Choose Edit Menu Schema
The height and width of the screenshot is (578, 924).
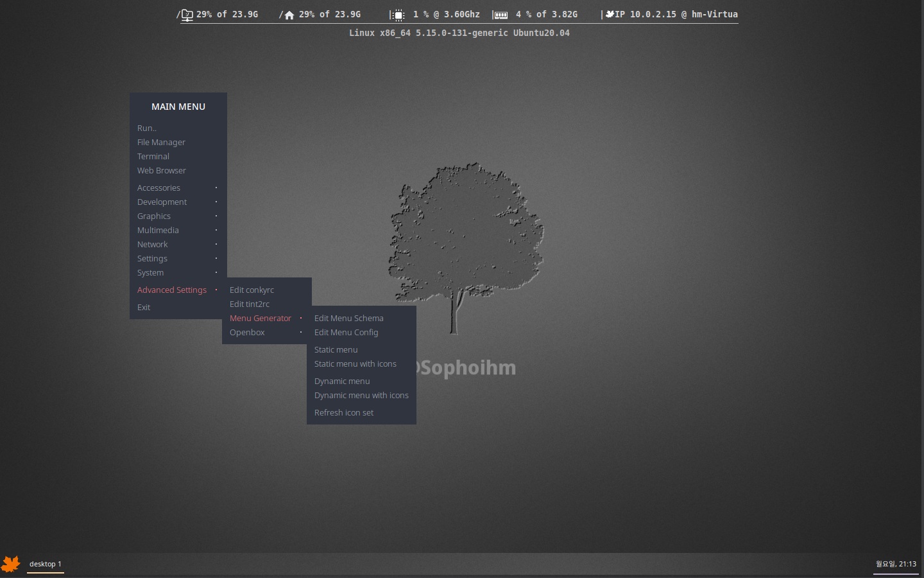349,318
